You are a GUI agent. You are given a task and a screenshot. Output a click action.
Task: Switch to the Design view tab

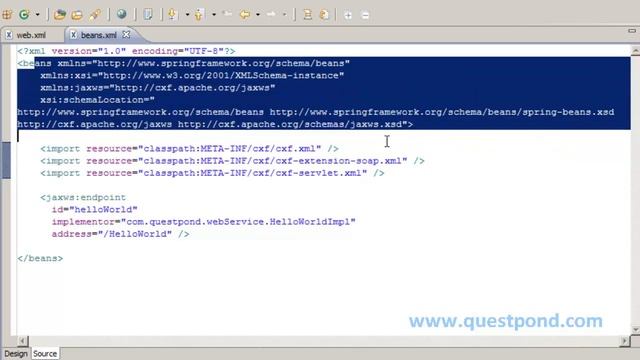coord(16,353)
